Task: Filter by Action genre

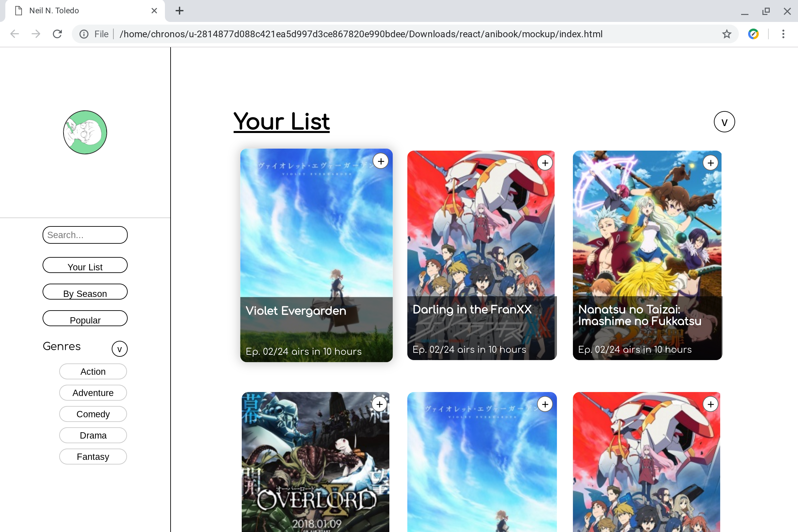Action: pyautogui.click(x=93, y=371)
